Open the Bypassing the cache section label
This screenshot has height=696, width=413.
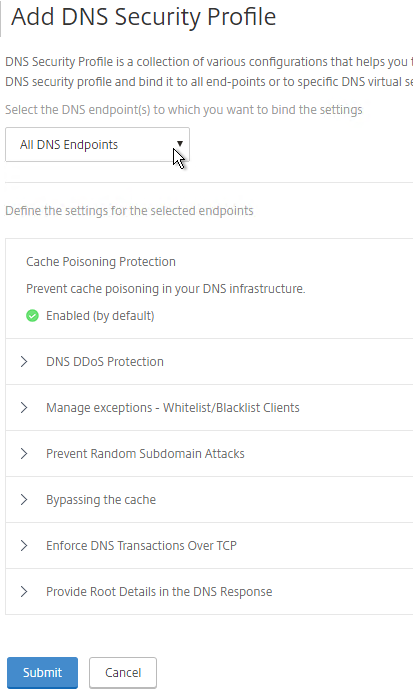coord(101,500)
